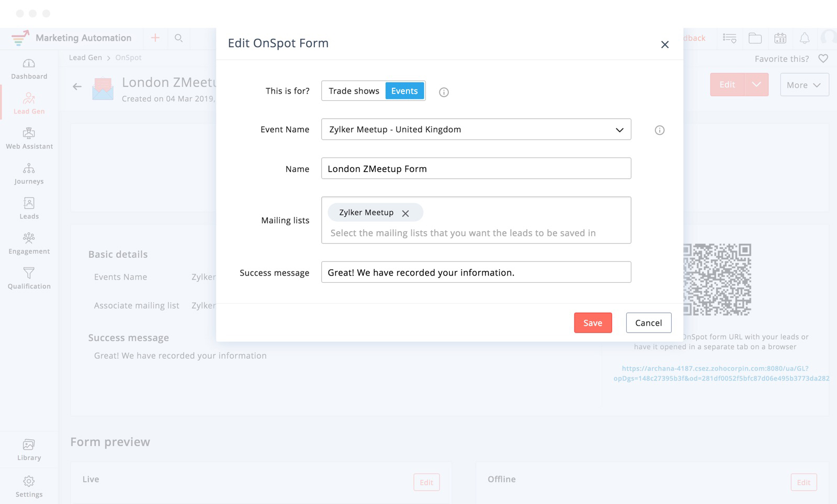
Task: Expand the Event Name dropdown
Action: 619,130
